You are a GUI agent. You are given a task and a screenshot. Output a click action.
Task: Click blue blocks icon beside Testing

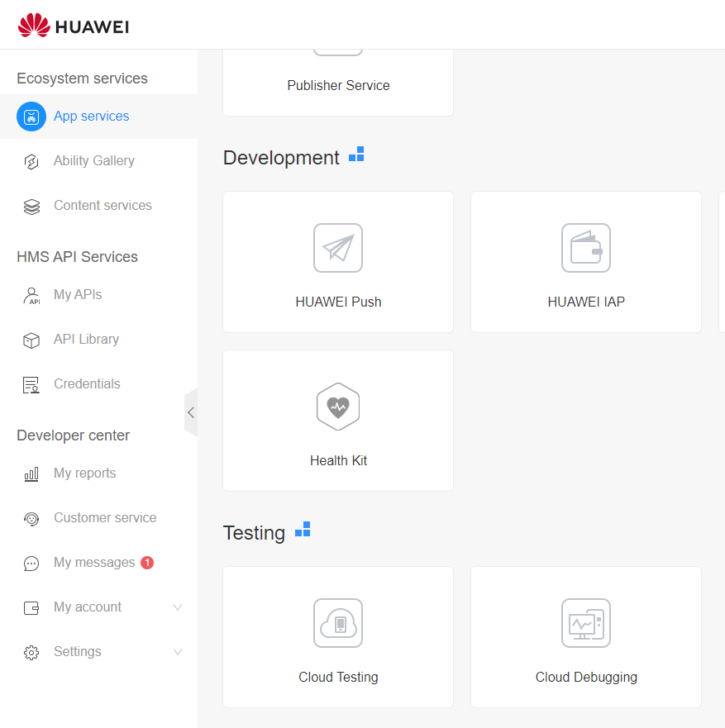(303, 530)
